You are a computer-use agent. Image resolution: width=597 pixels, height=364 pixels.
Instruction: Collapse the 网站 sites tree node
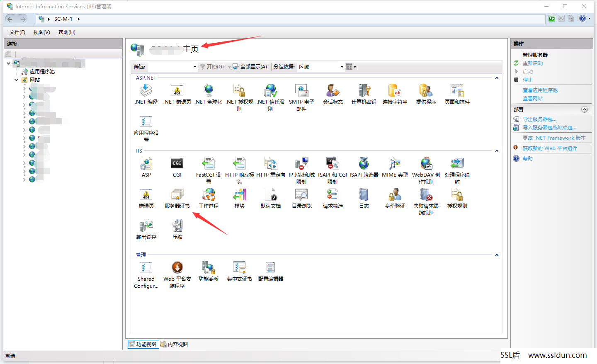[x=17, y=80]
